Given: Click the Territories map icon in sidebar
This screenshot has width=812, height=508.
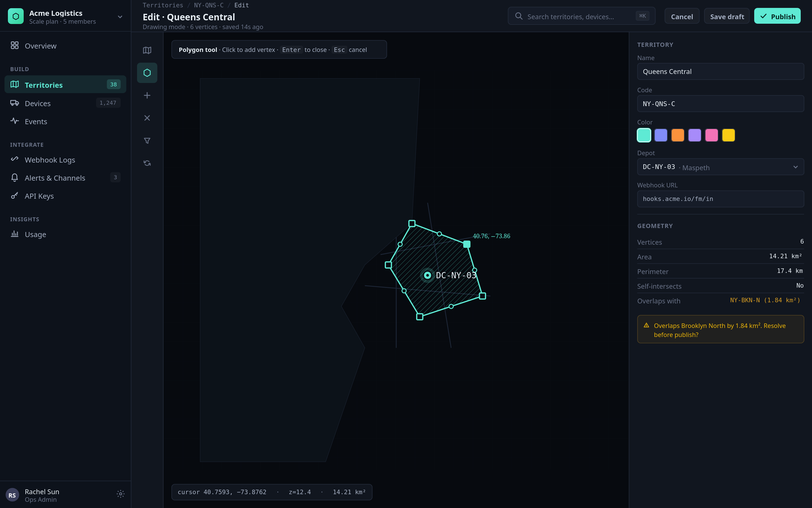Looking at the screenshot, I should click(x=14, y=84).
